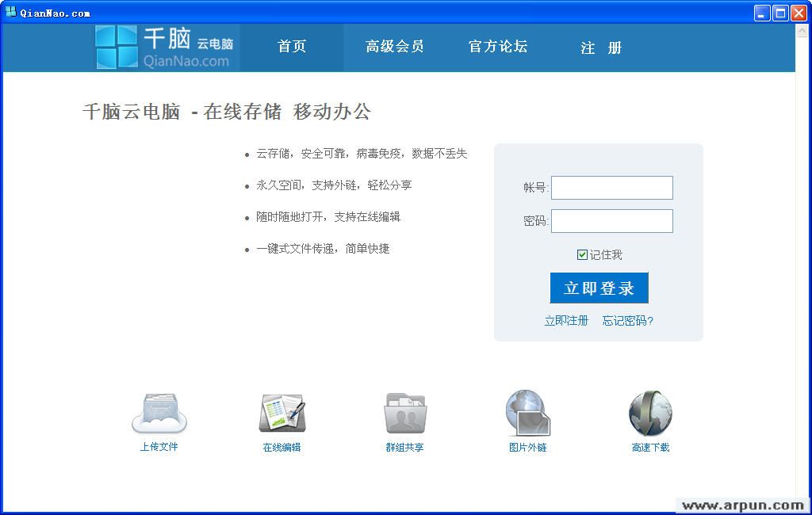Click the QianNao logo in the header
This screenshot has width=812, height=515.
(x=165, y=47)
